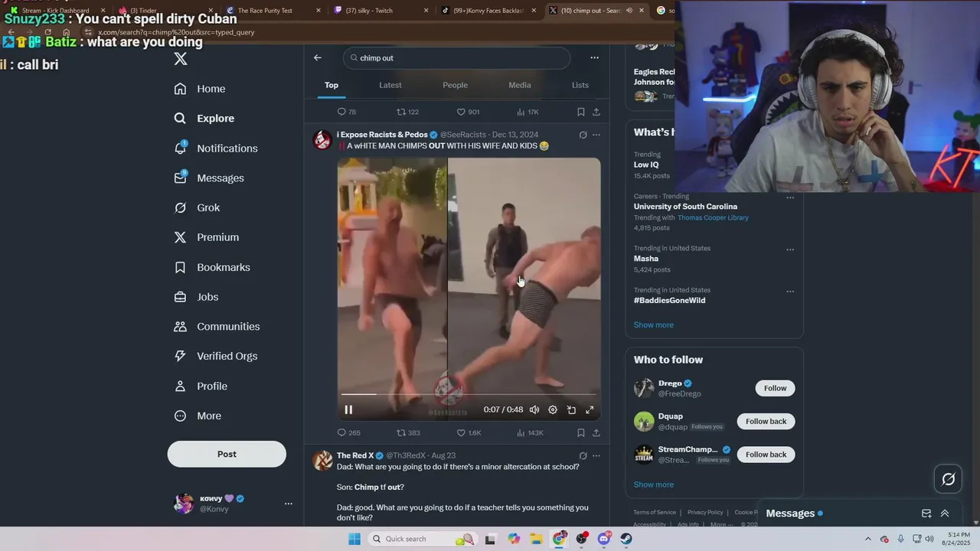Expand the Messages drawer
The height and width of the screenshot is (551, 980).
[x=945, y=514]
